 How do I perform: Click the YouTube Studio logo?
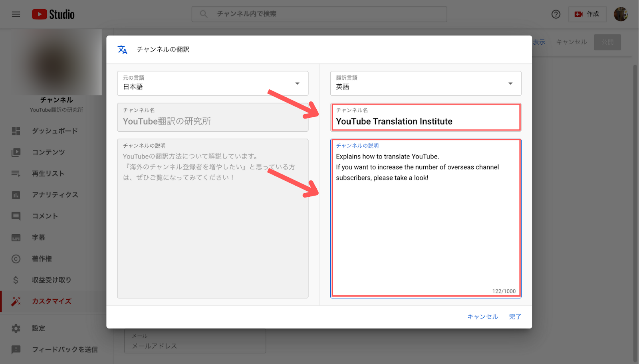(x=53, y=14)
